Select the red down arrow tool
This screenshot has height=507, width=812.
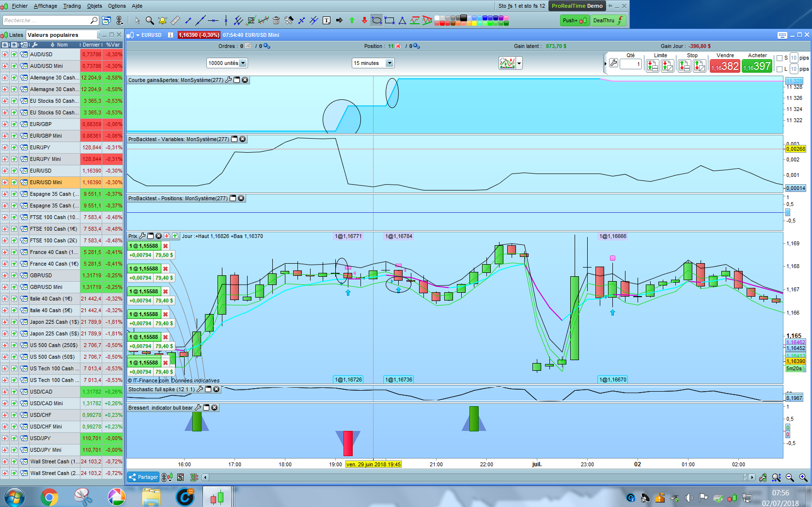coord(364,20)
